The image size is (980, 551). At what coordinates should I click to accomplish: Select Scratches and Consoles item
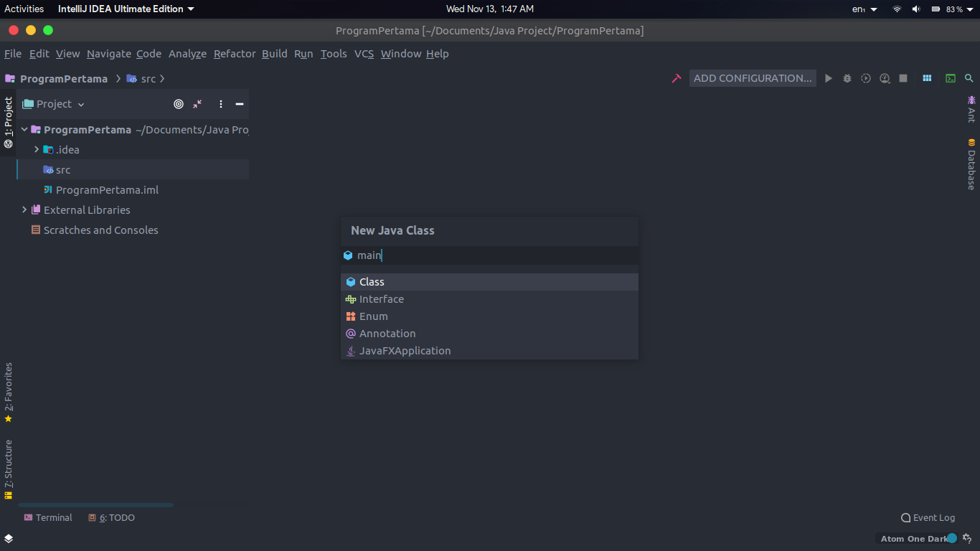point(94,230)
